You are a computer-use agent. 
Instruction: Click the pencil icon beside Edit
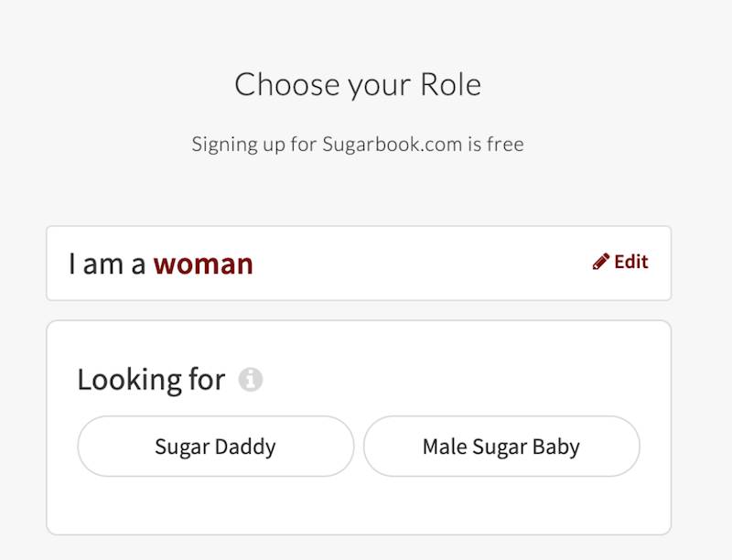tap(600, 263)
